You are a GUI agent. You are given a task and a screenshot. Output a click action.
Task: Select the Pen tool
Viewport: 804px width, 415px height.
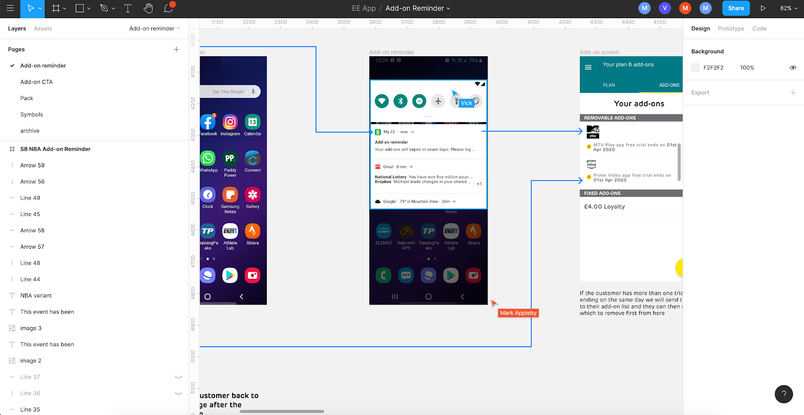click(104, 8)
